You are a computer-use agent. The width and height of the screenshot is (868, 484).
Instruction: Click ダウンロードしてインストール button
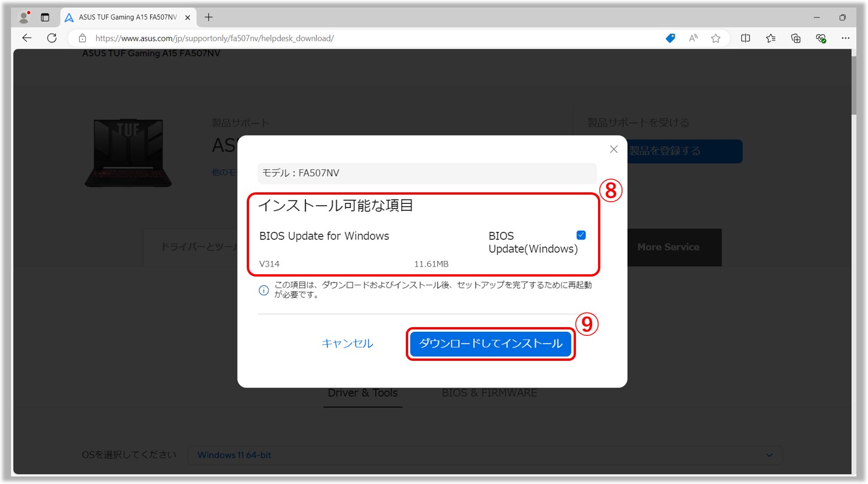click(x=491, y=343)
